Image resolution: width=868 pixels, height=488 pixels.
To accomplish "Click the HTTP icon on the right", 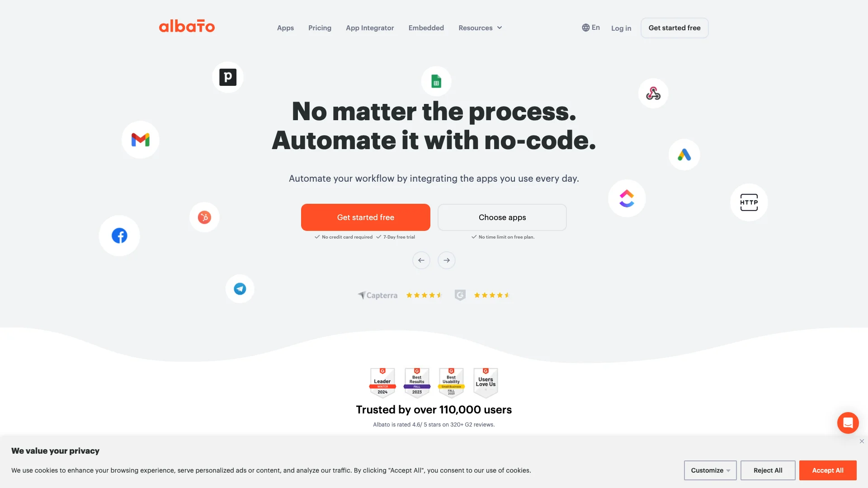I will pos(750,202).
